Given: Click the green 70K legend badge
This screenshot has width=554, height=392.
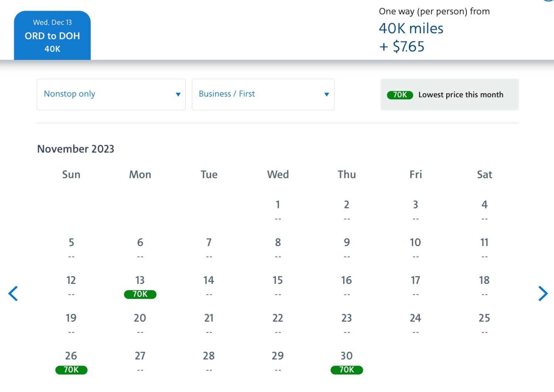Looking at the screenshot, I should coord(400,95).
